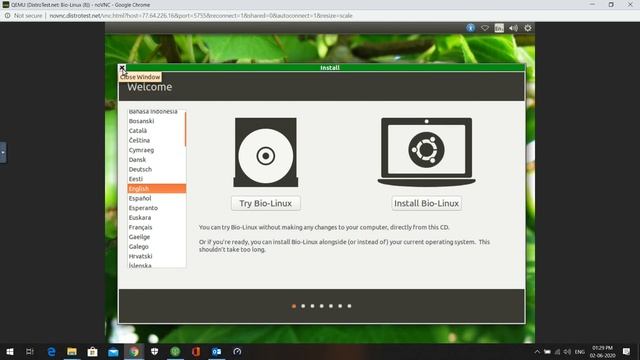Select Íslenska language
This screenshot has width=640, height=360.
pos(156,265)
